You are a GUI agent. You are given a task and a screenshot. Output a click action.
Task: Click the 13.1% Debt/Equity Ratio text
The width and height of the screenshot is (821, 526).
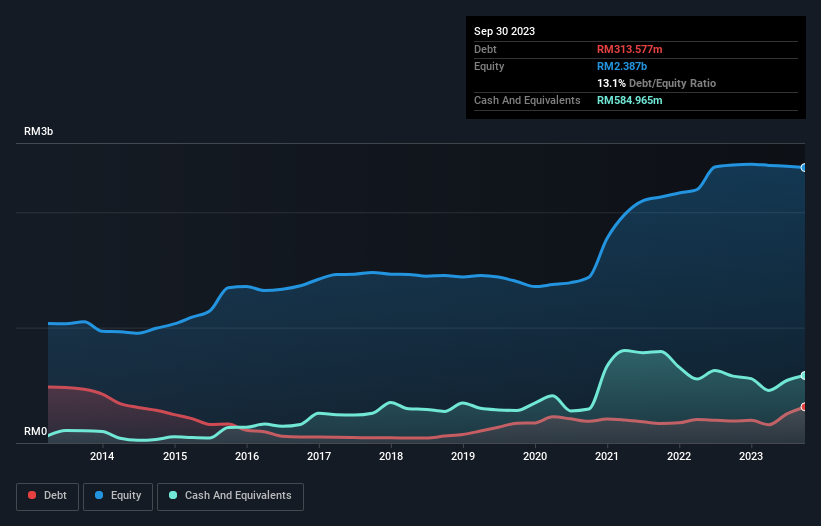656,83
